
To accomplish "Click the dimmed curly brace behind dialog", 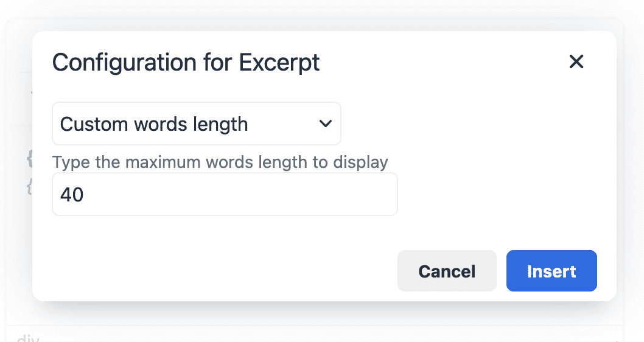I will click(x=28, y=159).
